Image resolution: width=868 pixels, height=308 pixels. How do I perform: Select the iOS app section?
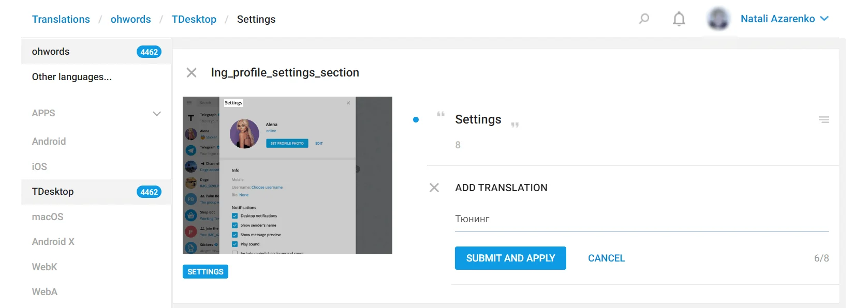coord(40,166)
